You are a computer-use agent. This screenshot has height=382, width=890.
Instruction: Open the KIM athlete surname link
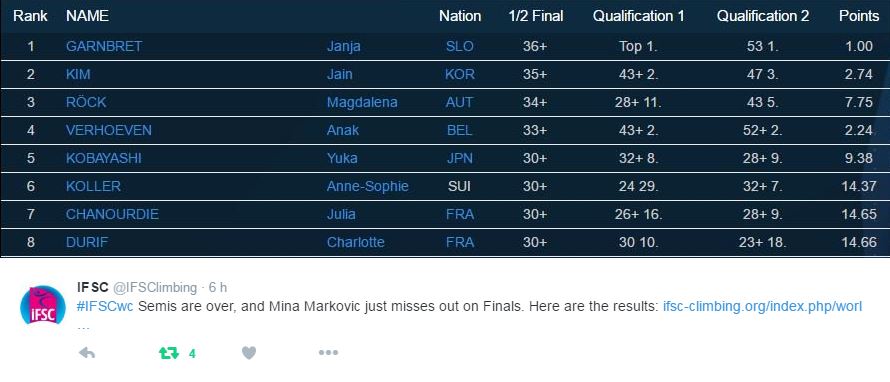point(78,74)
